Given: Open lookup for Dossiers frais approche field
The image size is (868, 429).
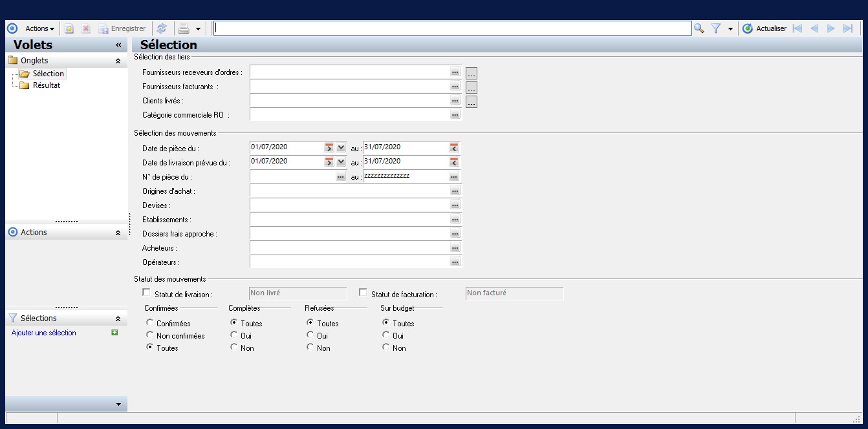Looking at the screenshot, I should 455,234.
